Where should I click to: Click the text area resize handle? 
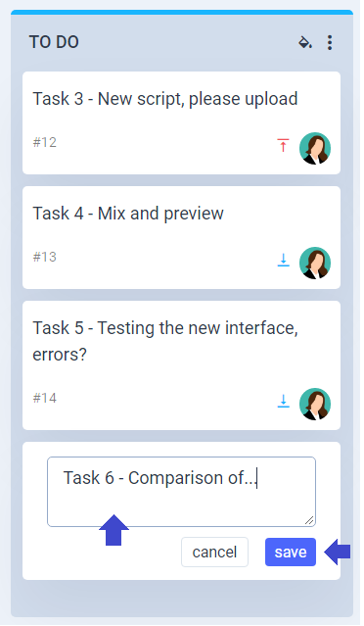[309, 520]
